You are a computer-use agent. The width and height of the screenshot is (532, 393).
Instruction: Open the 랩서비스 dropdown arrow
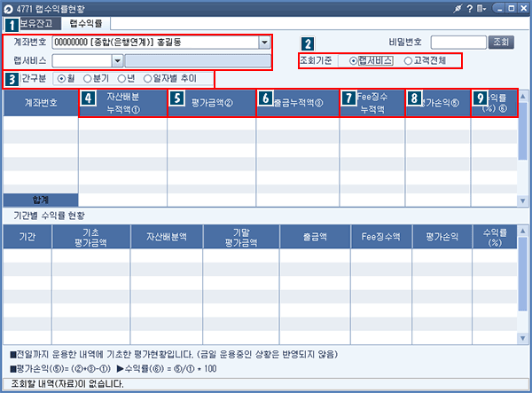click(x=117, y=61)
